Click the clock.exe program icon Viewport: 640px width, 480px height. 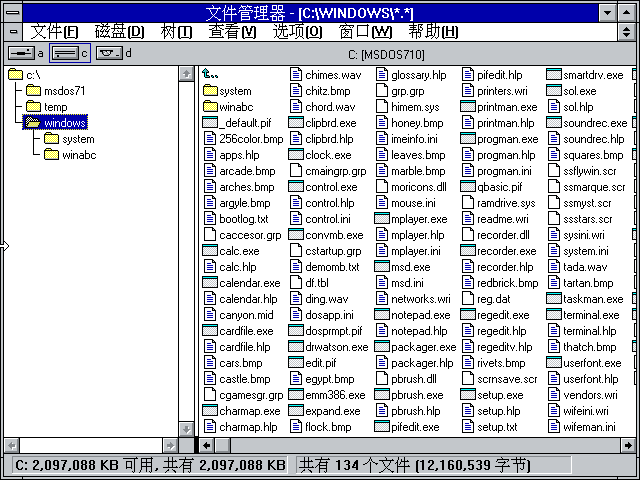point(296,155)
